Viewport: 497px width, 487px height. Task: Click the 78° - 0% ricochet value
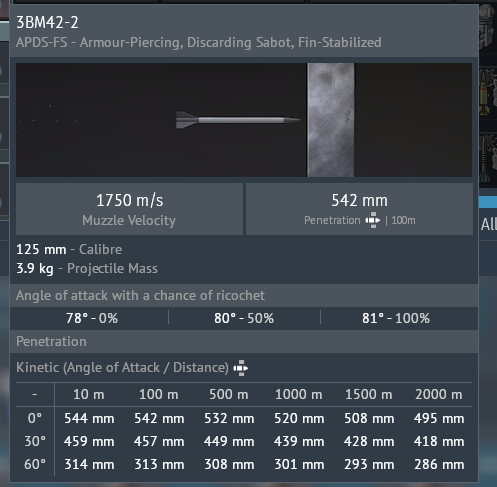92,318
